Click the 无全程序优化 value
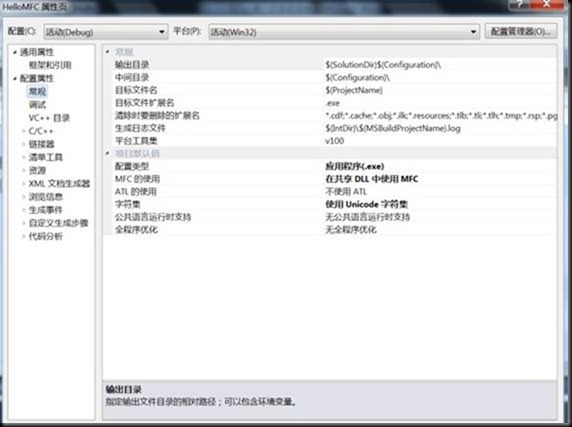This screenshot has height=427, width=572. (x=351, y=230)
